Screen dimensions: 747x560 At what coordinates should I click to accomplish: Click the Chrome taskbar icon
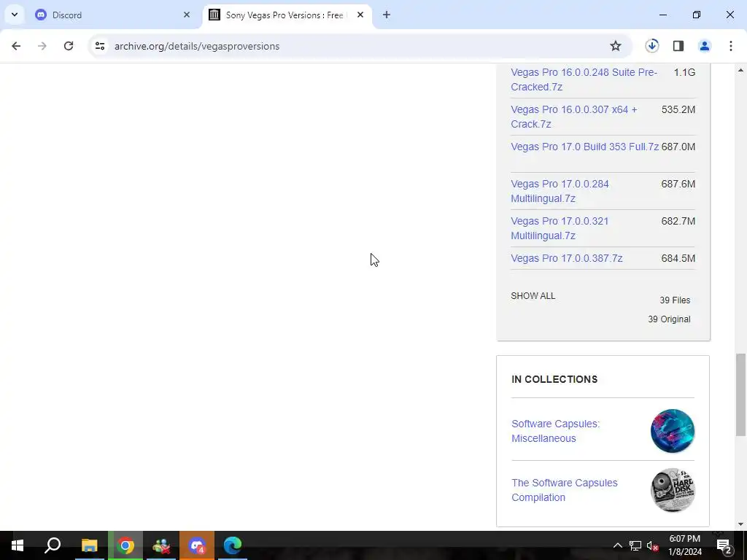(125, 545)
